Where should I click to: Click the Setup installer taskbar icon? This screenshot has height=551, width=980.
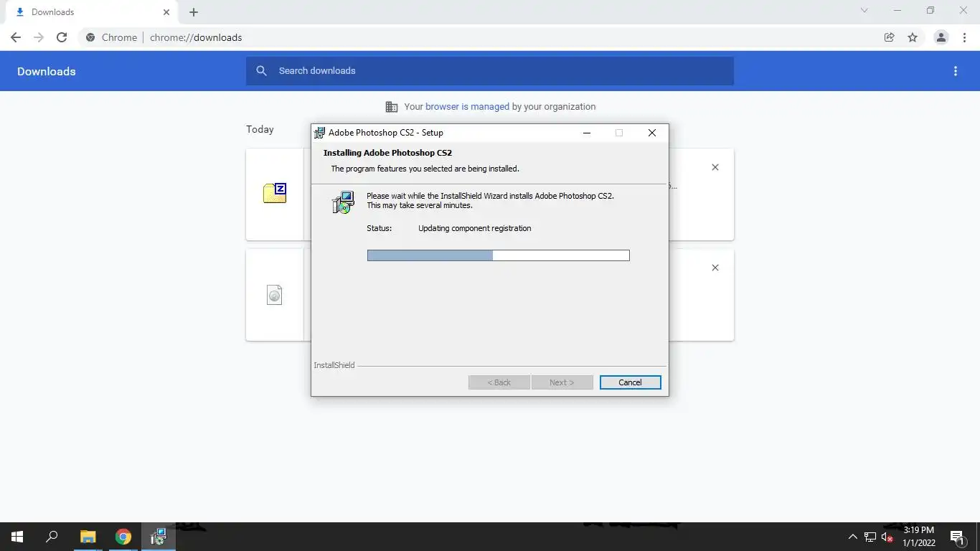pos(159,537)
